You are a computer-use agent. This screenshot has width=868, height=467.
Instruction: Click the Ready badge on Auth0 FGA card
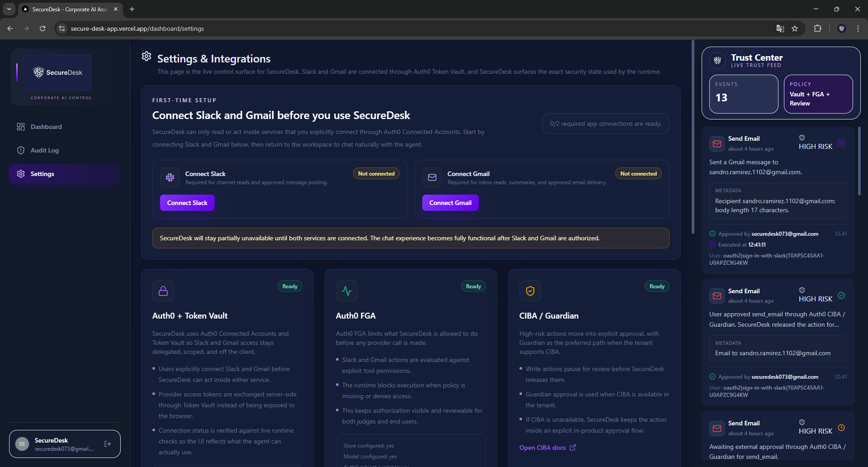click(473, 286)
